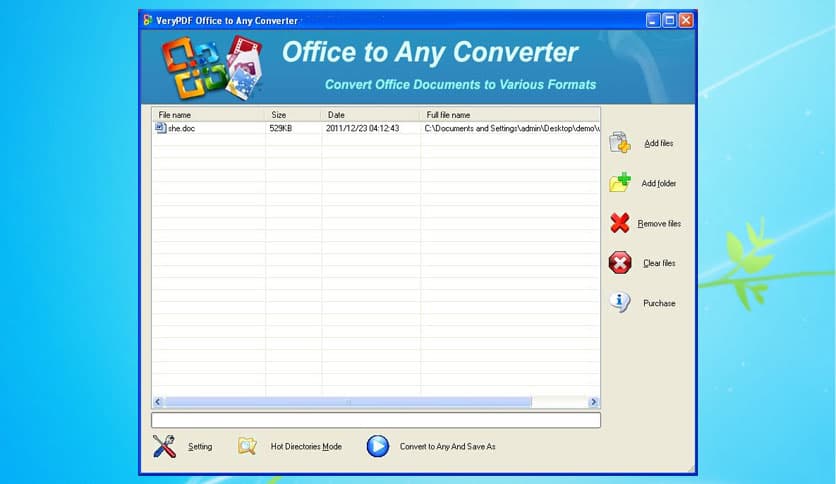This screenshot has height=484, width=836.
Task: Maximize the VeryPDF converter window
Action: 669,20
